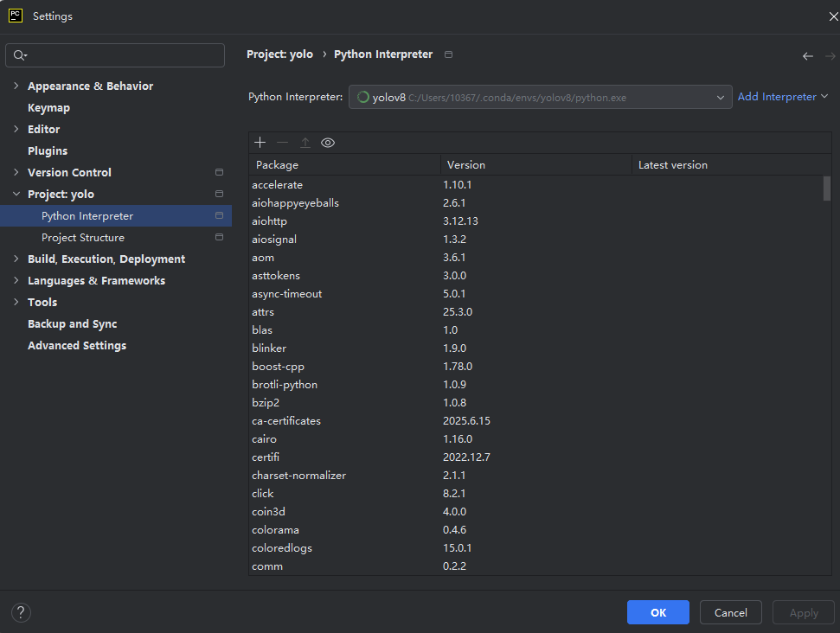
Task: Open the Add Interpreter dropdown menu
Action: pyautogui.click(x=783, y=96)
